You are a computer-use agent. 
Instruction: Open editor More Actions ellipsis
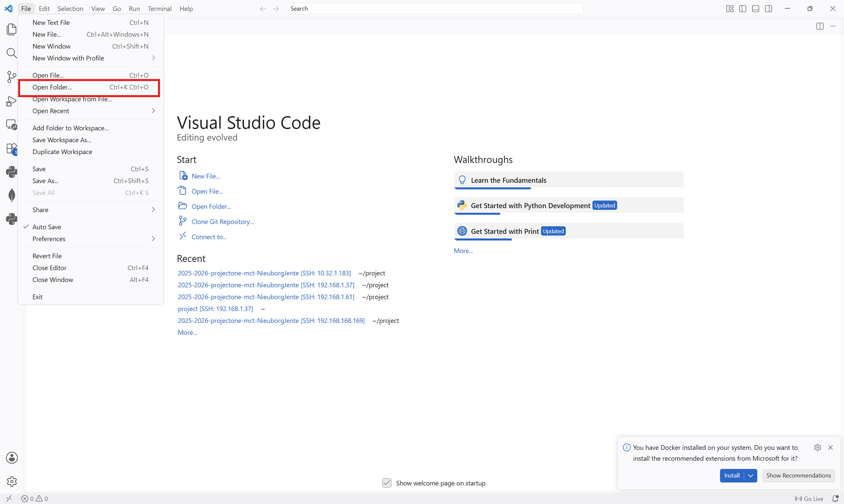pos(833,26)
